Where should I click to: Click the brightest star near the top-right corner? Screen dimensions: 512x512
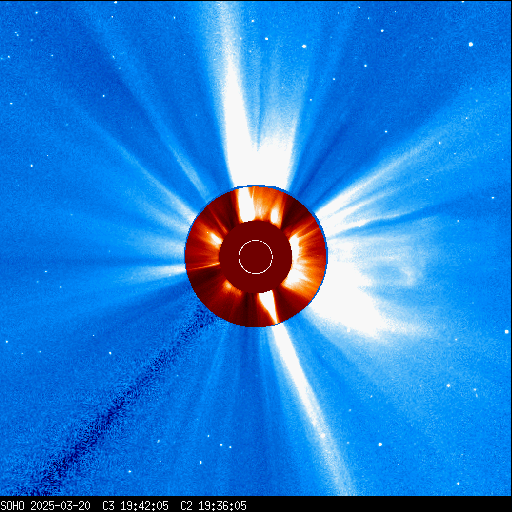(x=471, y=44)
